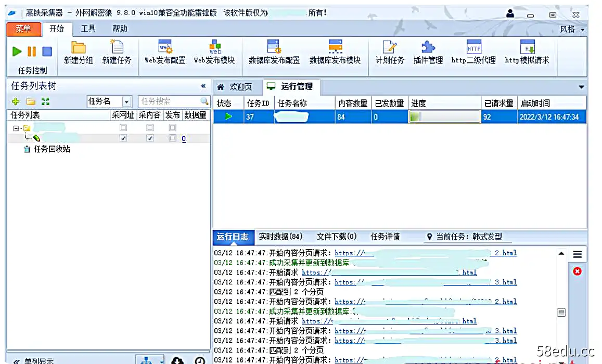
Task: Select the 运行日志 tab
Action: tap(233, 237)
